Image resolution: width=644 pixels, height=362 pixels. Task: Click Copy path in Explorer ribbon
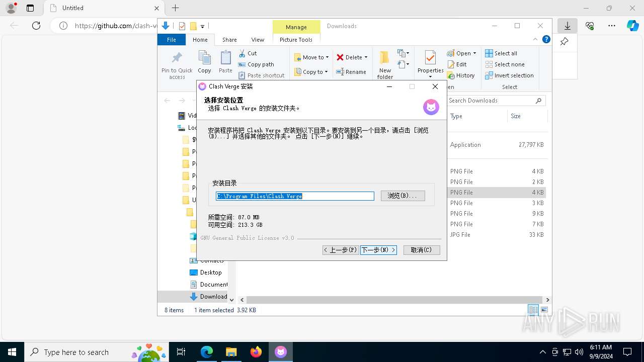coord(256,64)
